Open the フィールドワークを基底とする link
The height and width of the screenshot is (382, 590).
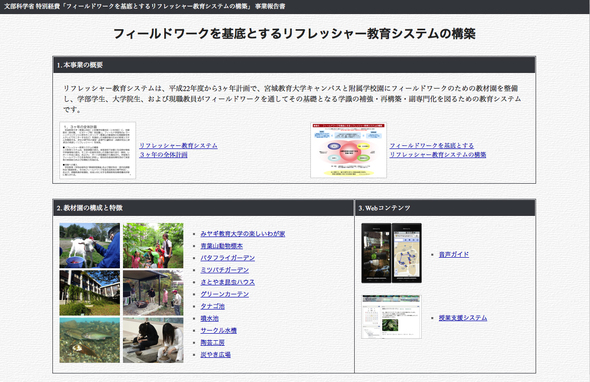(x=432, y=146)
